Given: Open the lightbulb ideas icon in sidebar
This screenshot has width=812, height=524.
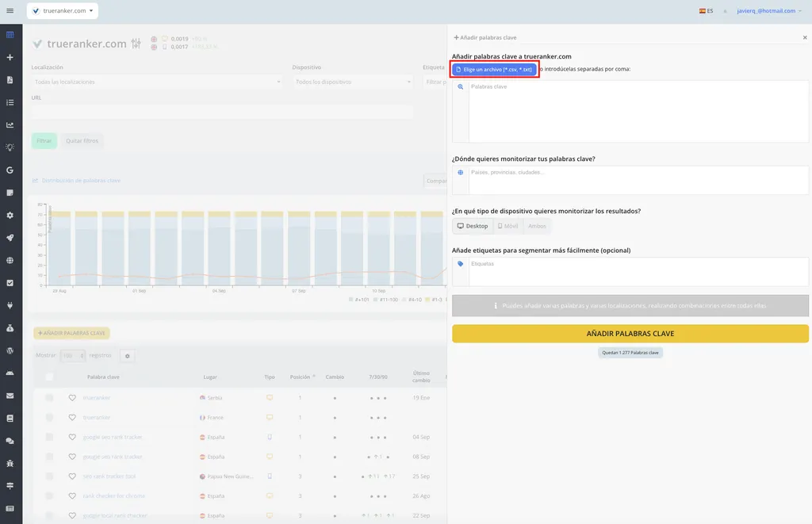Looking at the screenshot, I should [10, 147].
